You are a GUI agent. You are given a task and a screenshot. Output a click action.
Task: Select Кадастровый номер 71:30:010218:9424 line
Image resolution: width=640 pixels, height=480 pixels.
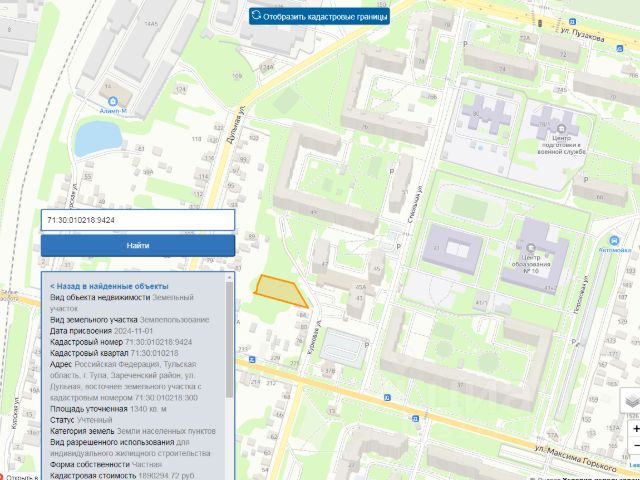pos(121,342)
